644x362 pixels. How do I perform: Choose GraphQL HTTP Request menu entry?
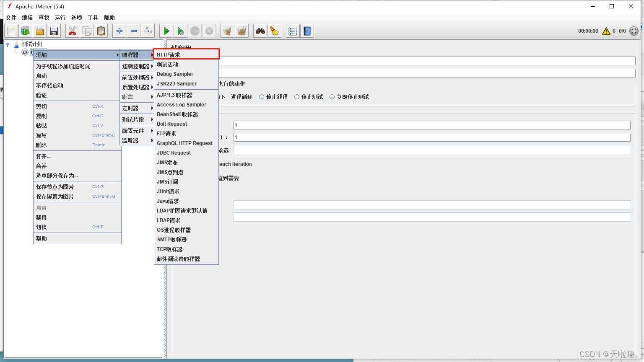coord(186,143)
